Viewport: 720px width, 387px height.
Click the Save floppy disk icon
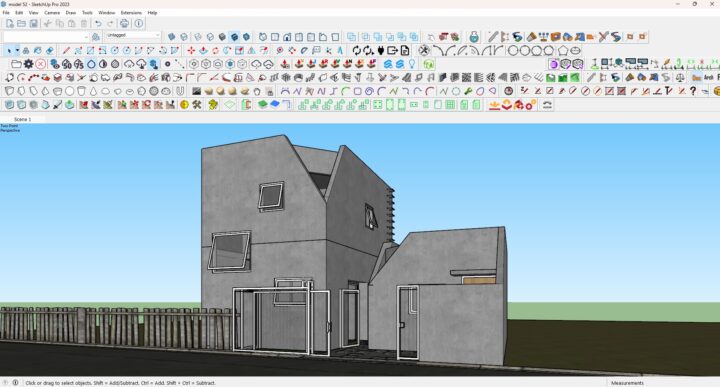pos(34,23)
